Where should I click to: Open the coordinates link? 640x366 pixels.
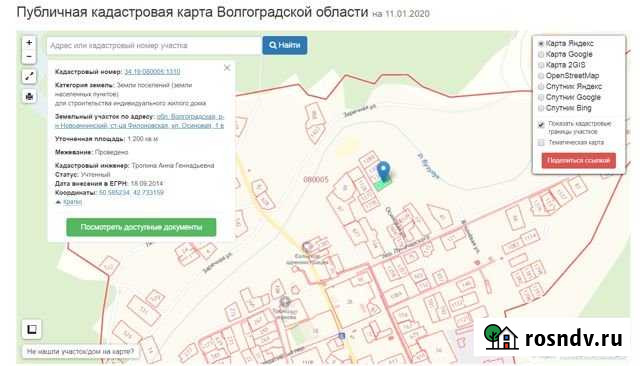(x=131, y=193)
